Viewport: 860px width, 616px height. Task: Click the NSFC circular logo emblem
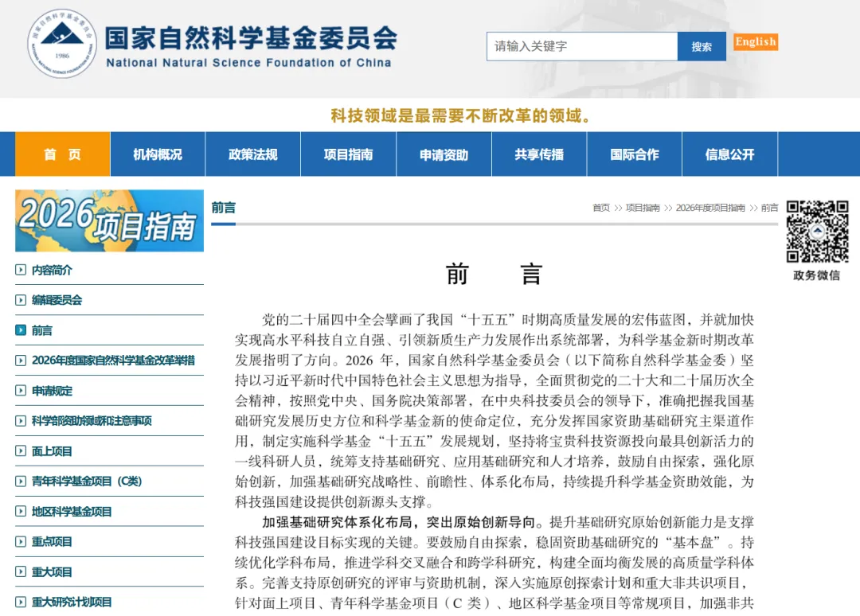point(62,43)
